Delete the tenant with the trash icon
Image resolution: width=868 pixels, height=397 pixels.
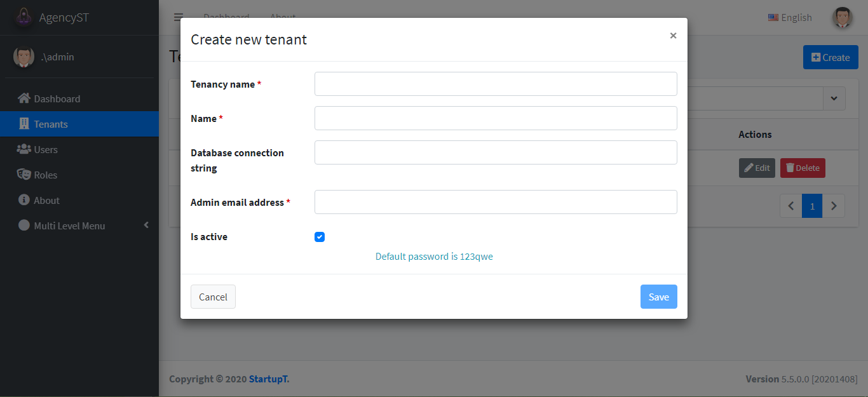pyautogui.click(x=790, y=168)
